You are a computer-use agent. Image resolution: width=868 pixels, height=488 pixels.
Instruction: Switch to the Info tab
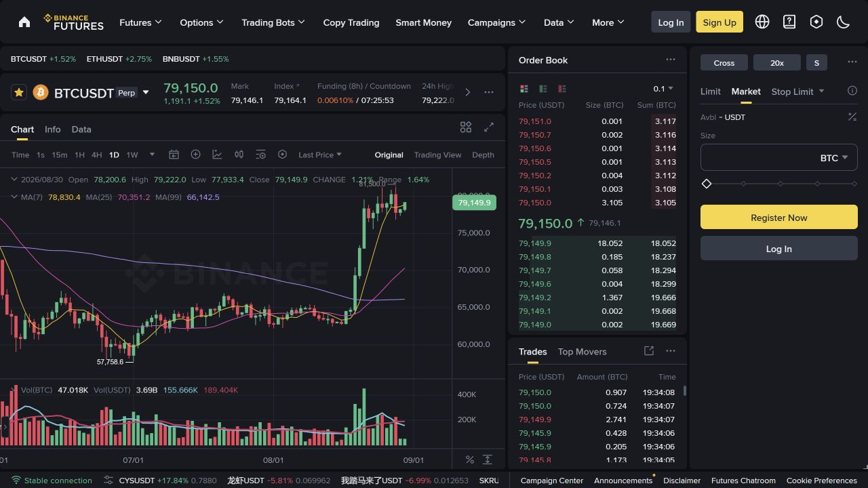pos(53,129)
